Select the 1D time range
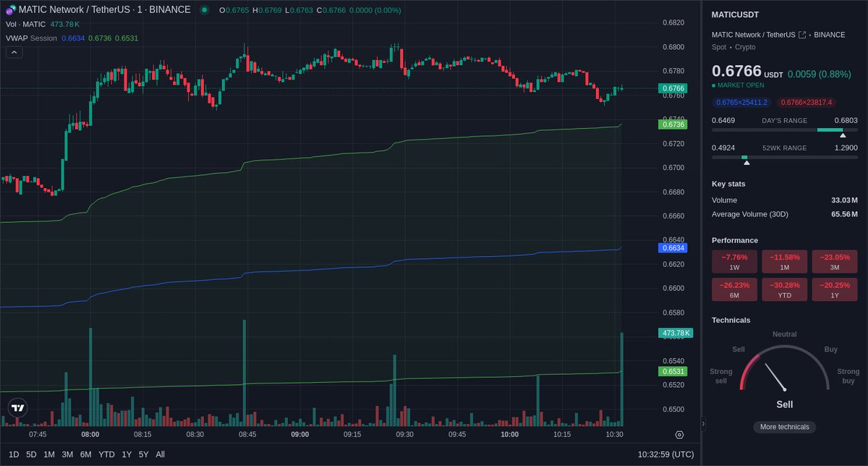The width and height of the screenshot is (868, 466). 14,454
